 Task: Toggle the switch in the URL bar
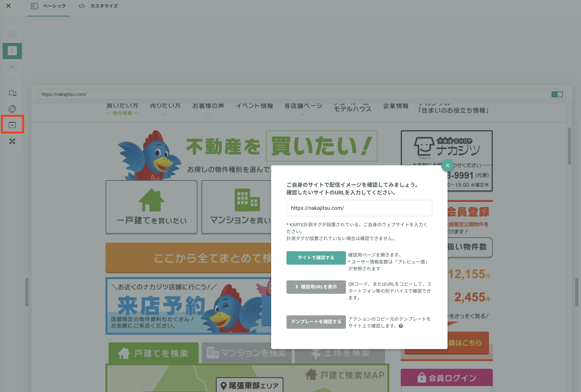click(x=557, y=94)
